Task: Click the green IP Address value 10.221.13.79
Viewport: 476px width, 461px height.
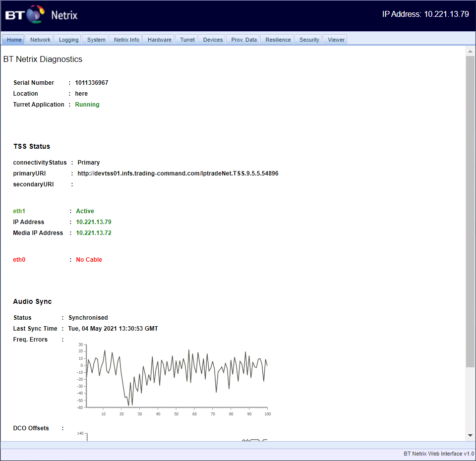Action: tap(94, 222)
